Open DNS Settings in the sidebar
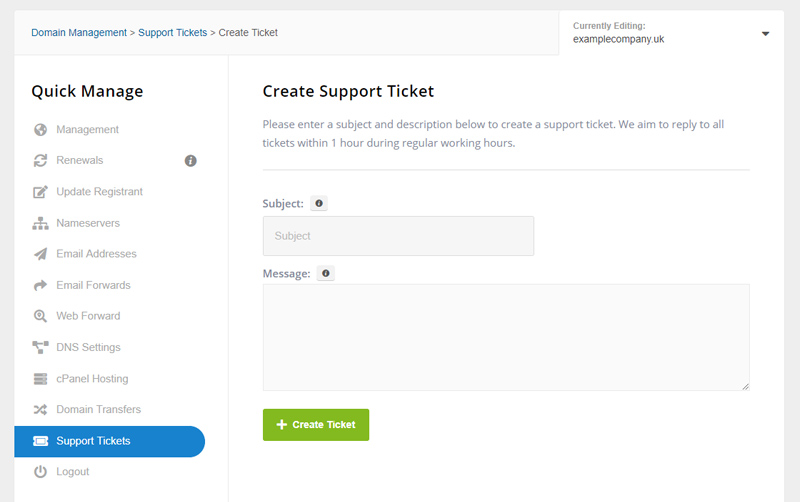800x502 pixels. click(88, 347)
